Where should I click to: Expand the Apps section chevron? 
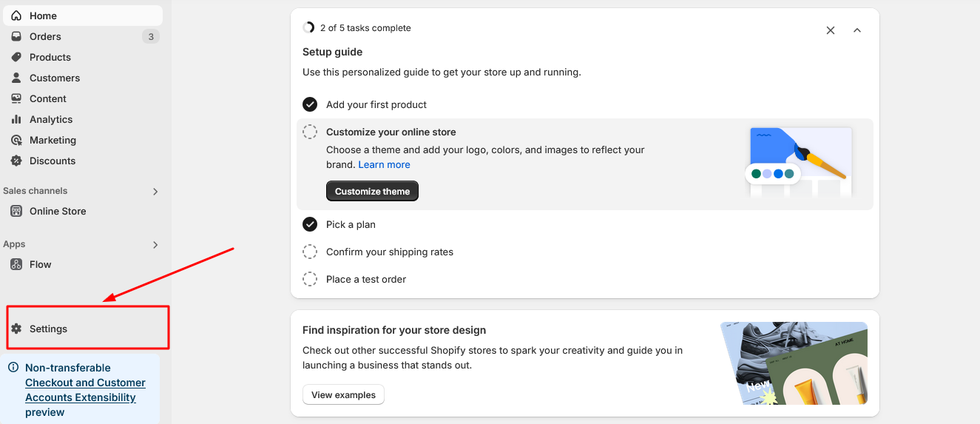155,244
